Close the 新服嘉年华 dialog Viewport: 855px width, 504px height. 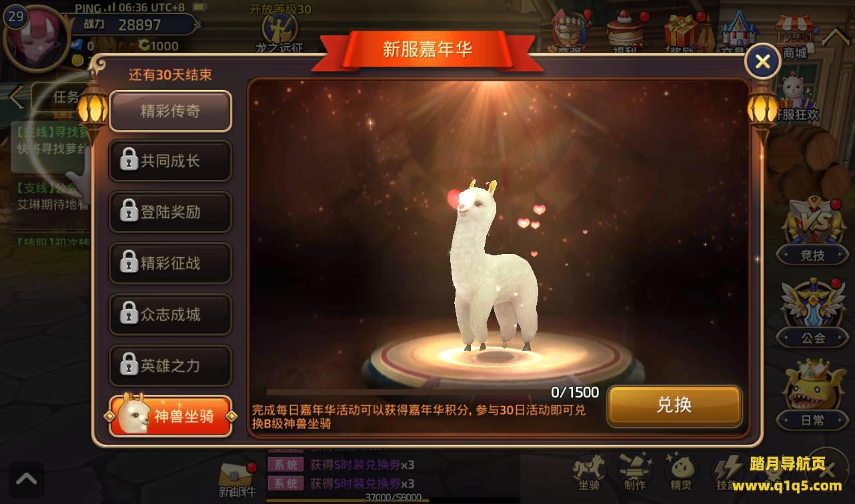pyautogui.click(x=762, y=62)
